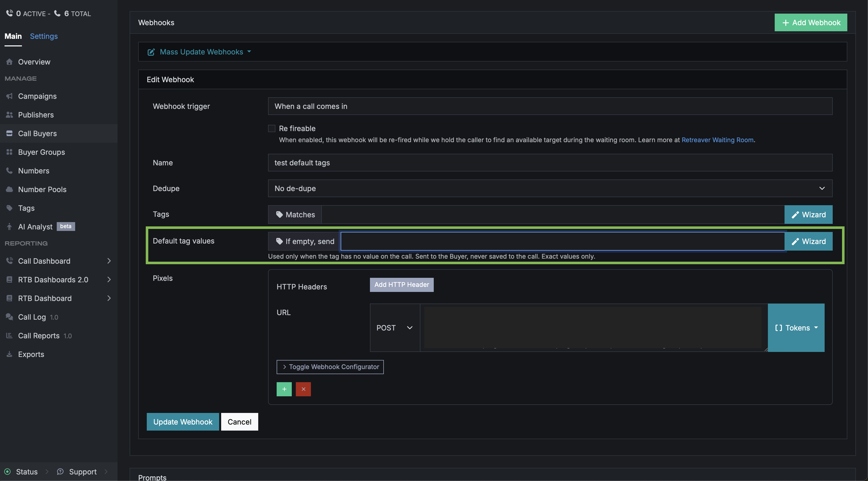Open the Retreaver Waiting Room link

pos(717,140)
